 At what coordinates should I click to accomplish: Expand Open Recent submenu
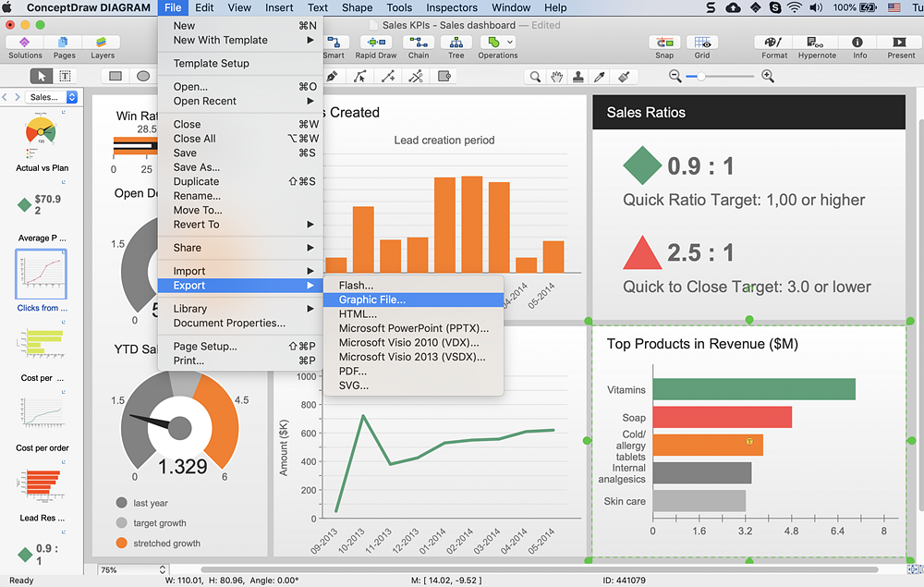click(x=240, y=101)
